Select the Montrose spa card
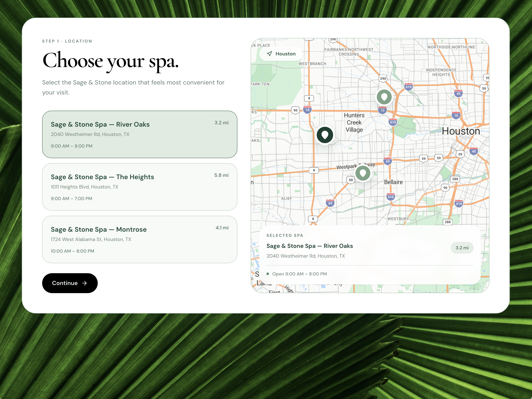 139,239
